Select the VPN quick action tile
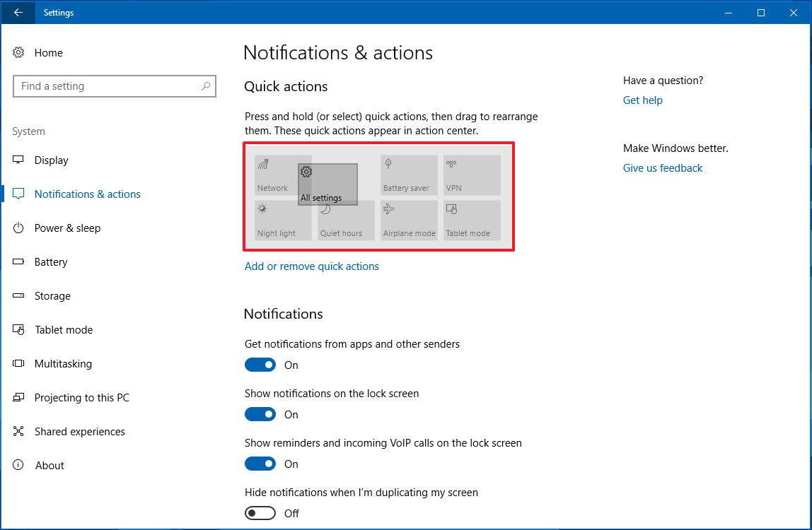The height and width of the screenshot is (530, 812). (x=472, y=175)
